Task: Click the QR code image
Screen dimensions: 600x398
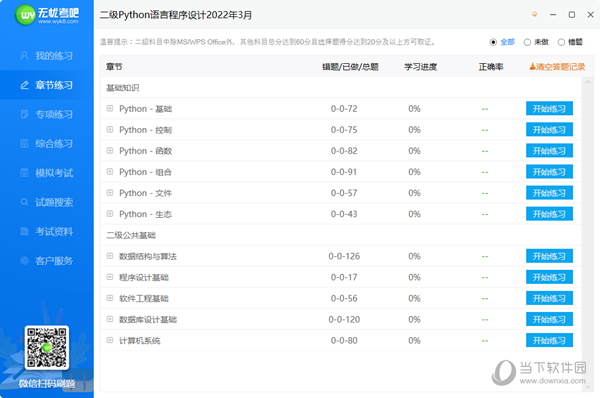Action: tap(47, 347)
